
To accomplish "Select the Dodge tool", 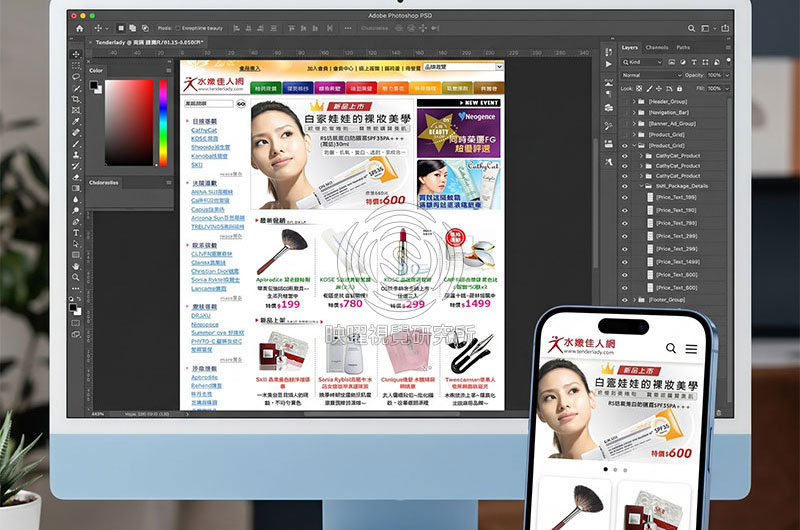I will (76, 210).
